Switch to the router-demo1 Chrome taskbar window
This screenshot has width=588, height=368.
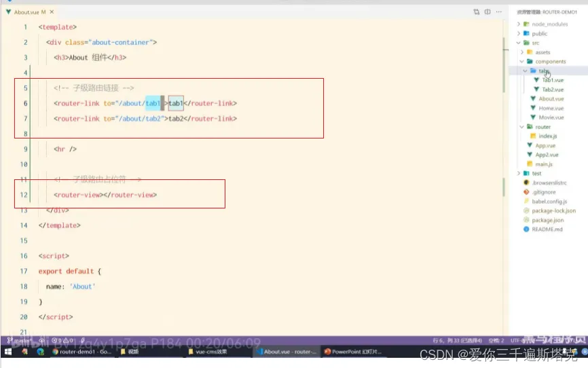click(81, 352)
